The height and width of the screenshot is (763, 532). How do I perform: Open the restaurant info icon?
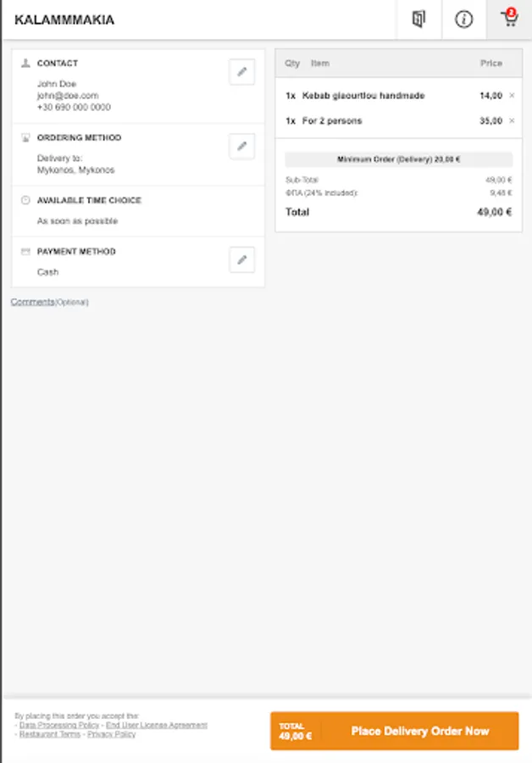(x=463, y=19)
